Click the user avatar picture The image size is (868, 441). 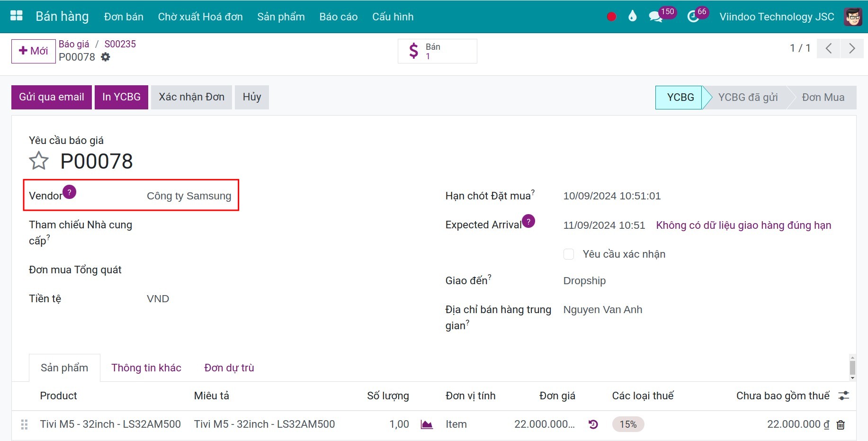[x=853, y=17]
